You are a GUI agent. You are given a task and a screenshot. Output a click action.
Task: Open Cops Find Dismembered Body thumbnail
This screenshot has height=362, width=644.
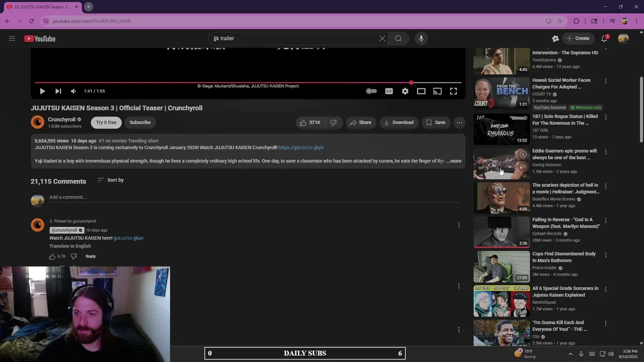tap(502, 266)
